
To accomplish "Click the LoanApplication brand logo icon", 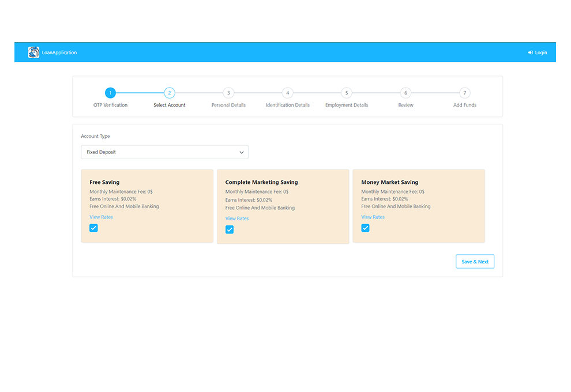I will click(x=33, y=52).
